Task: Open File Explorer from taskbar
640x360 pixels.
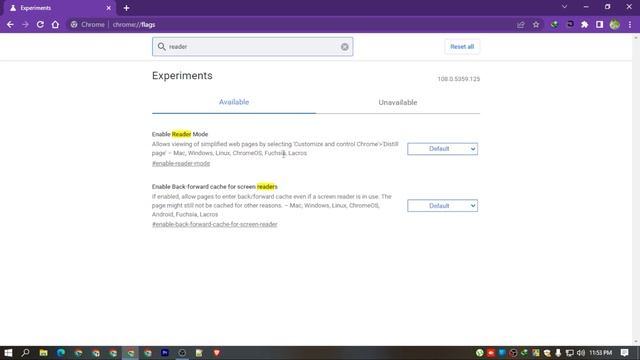Action: tap(43, 353)
